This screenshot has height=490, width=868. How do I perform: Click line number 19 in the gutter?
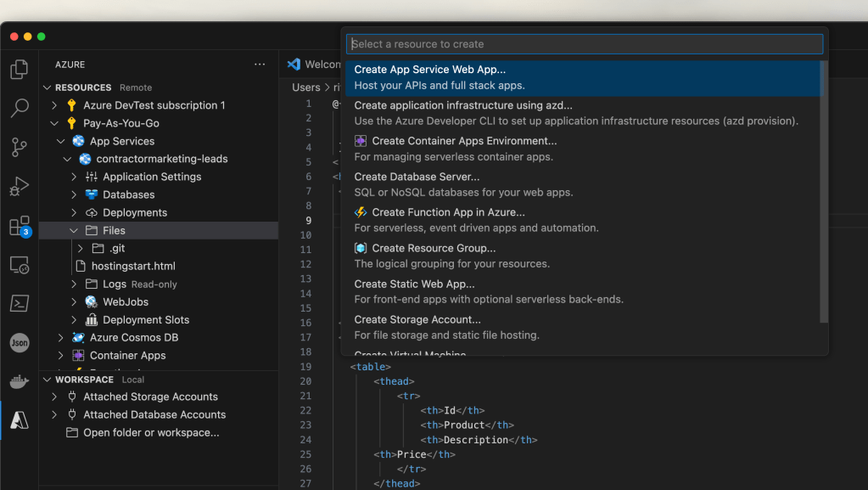point(305,366)
